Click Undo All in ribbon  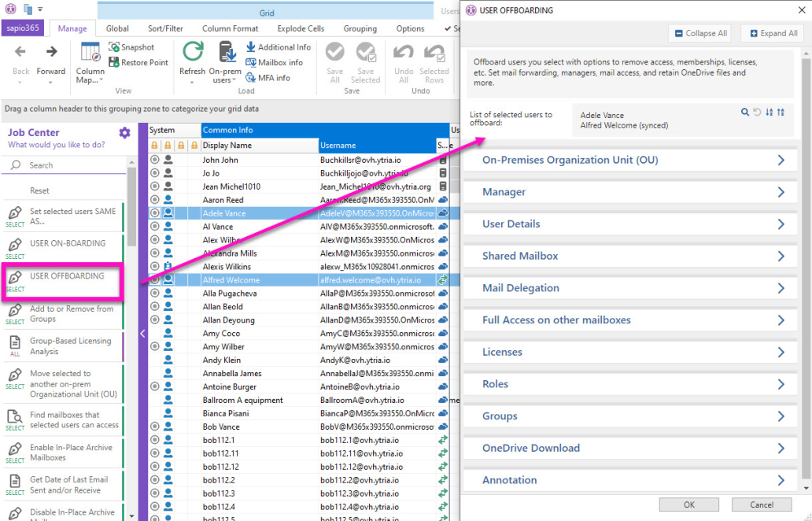pos(404,63)
